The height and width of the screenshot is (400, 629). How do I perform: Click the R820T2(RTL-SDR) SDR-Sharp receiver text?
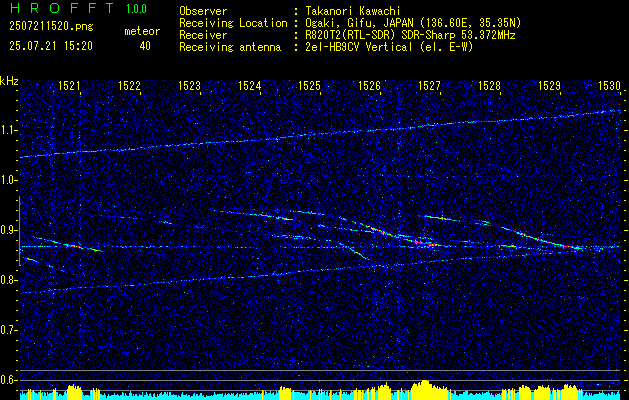[x=408, y=35]
